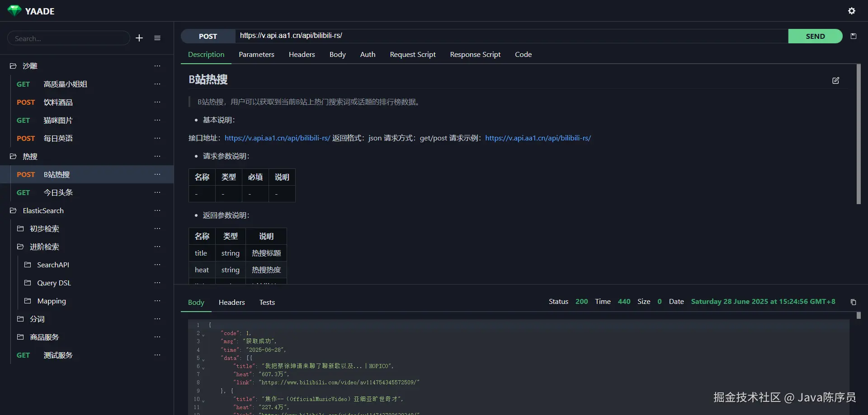Open more options for the 每日英语 request
The image size is (868, 415).
click(157, 138)
